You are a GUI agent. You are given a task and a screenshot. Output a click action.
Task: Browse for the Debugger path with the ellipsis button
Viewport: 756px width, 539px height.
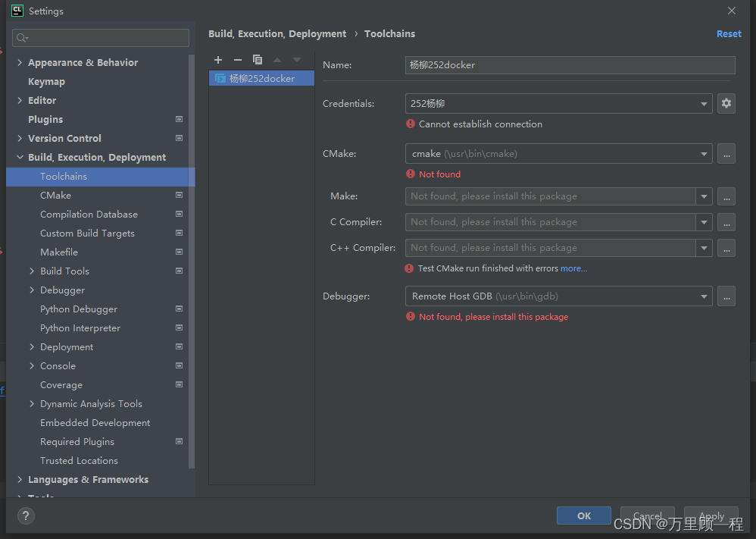(726, 296)
